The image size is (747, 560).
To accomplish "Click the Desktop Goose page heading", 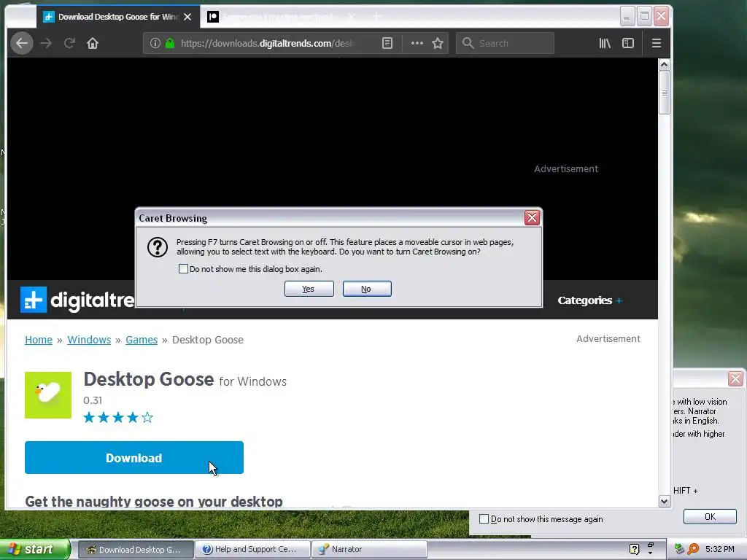I will pos(149,379).
